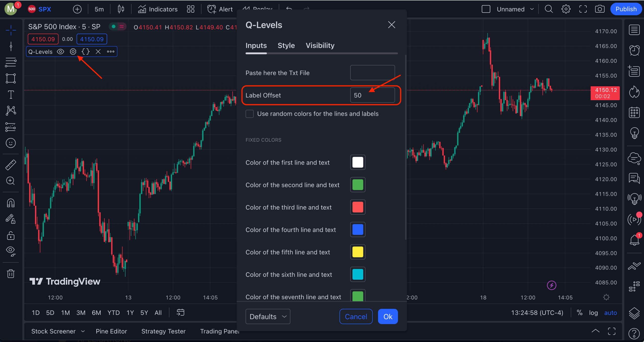Open the 5m timeframe selector
This screenshot has height=342, width=644.
click(x=99, y=9)
